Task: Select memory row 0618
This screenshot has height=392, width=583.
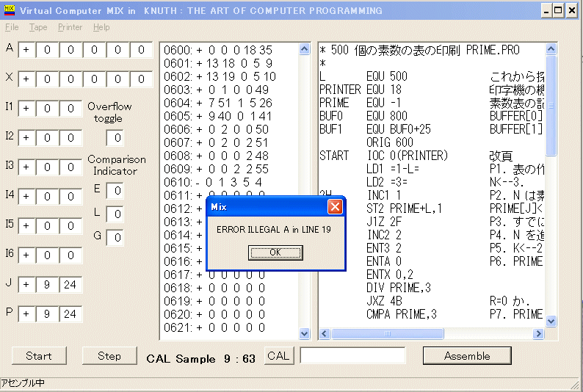Action: [214, 288]
